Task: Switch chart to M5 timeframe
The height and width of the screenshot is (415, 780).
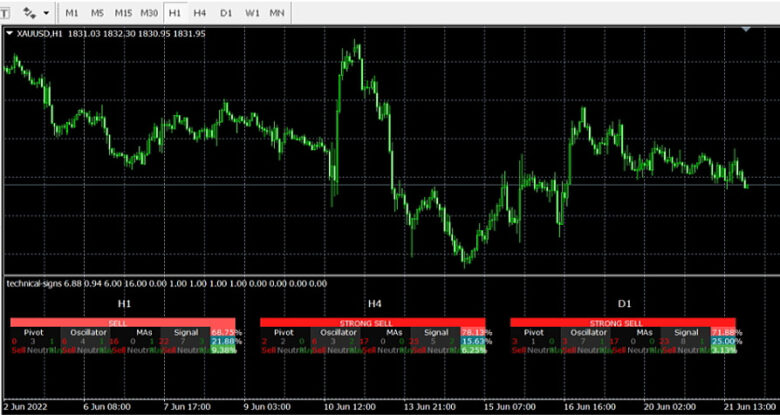Action: coord(98,13)
